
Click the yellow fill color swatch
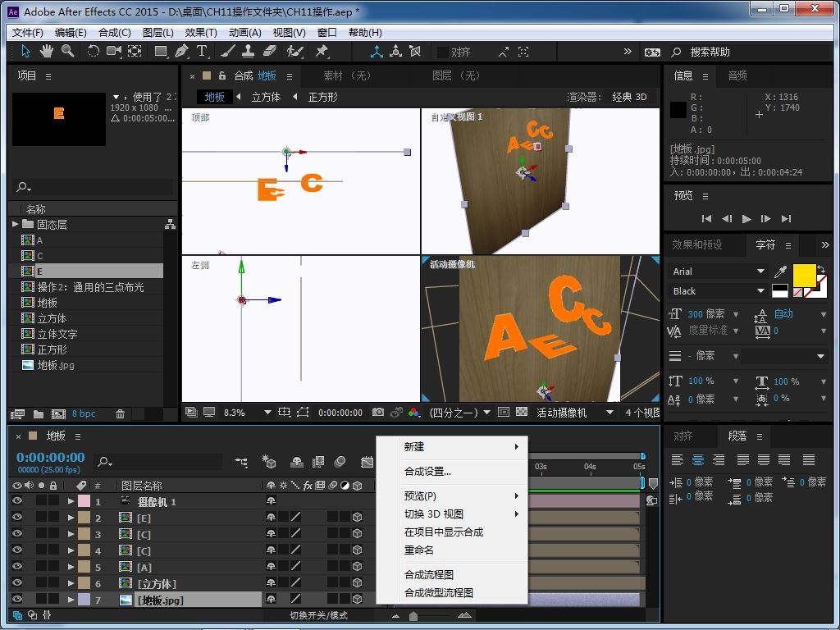coord(804,276)
